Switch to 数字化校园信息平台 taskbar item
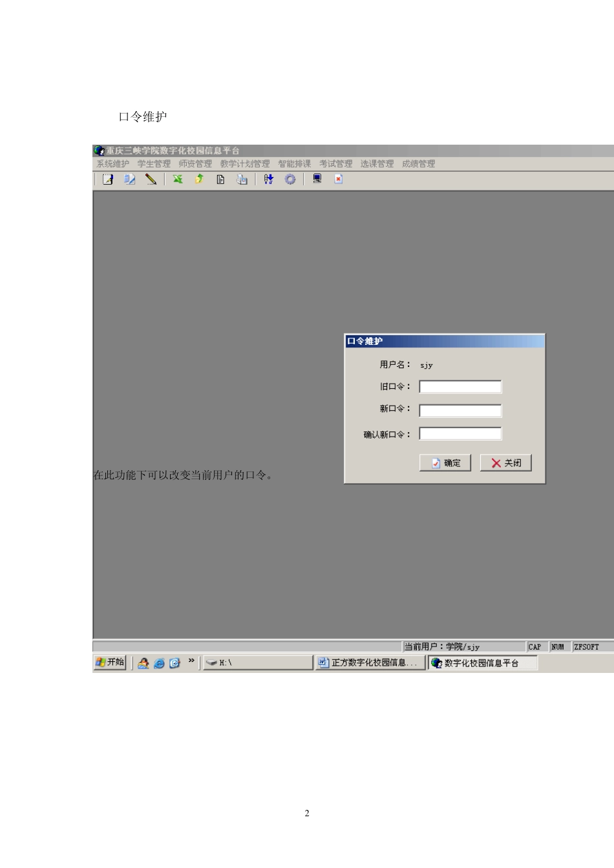This screenshot has height=868, width=614. (483, 663)
